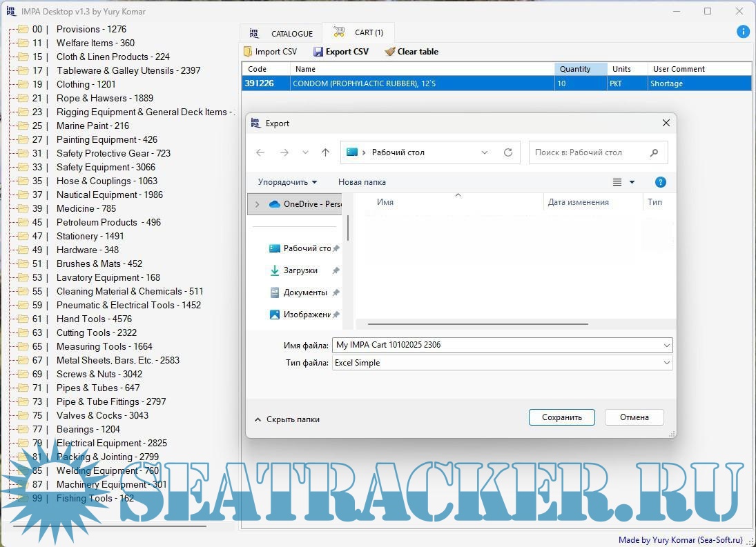This screenshot has width=756, height=547.
Task: Collapse folders with Скрыть папки
Action: (287, 419)
